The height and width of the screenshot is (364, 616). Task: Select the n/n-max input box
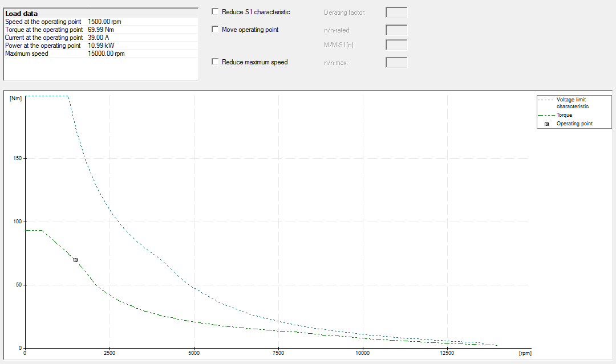point(396,63)
